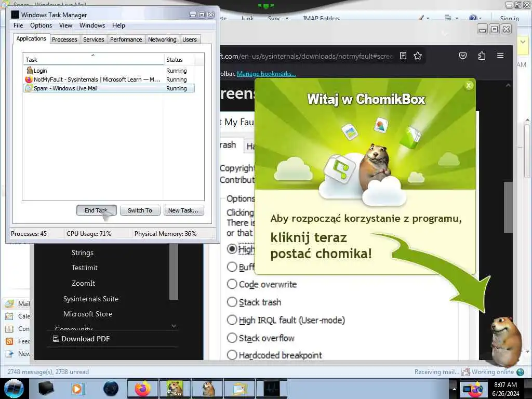The width and height of the screenshot is (532, 399).
Task: Open the Sysinternals Suite sidebar link
Action: (x=91, y=299)
